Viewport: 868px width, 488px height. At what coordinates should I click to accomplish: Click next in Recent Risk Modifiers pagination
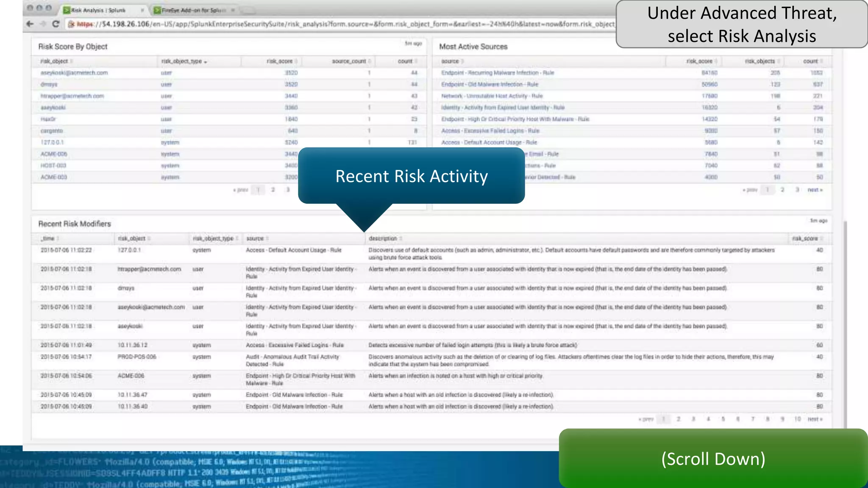pos(815,419)
